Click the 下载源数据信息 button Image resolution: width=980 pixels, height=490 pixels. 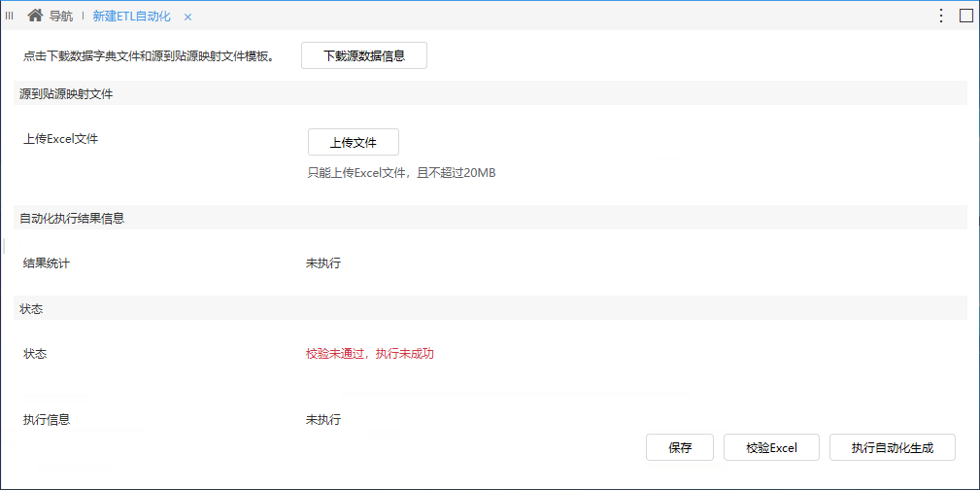[x=364, y=55]
